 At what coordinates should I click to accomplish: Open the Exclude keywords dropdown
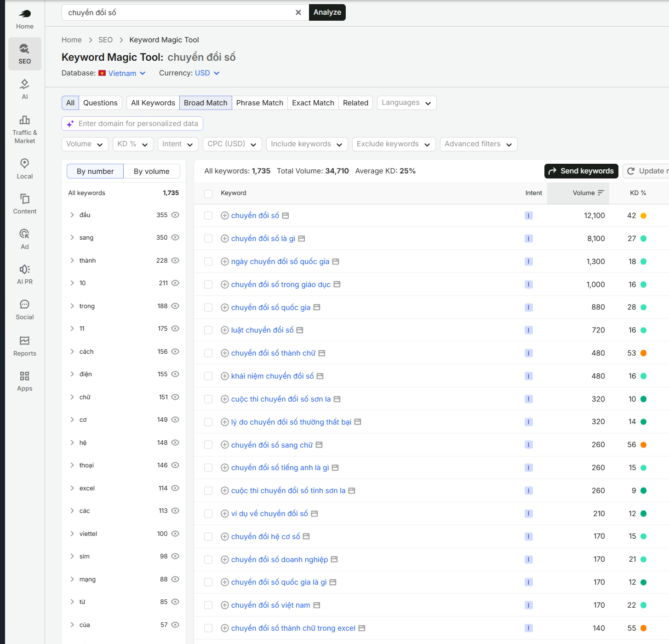click(x=394, y=144)
